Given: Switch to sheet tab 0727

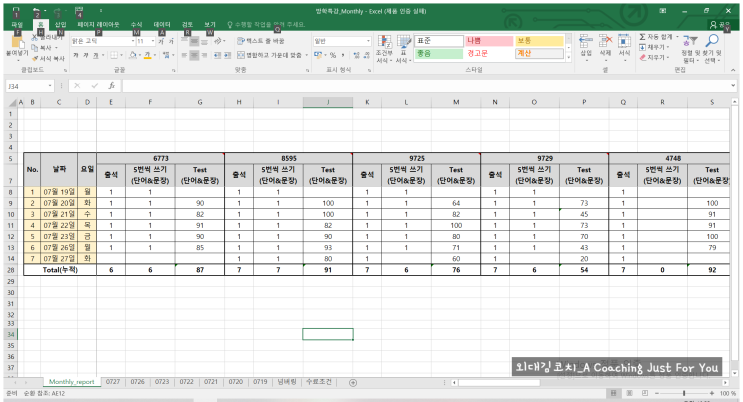Looking at the screenshot, I should (113, 382).
